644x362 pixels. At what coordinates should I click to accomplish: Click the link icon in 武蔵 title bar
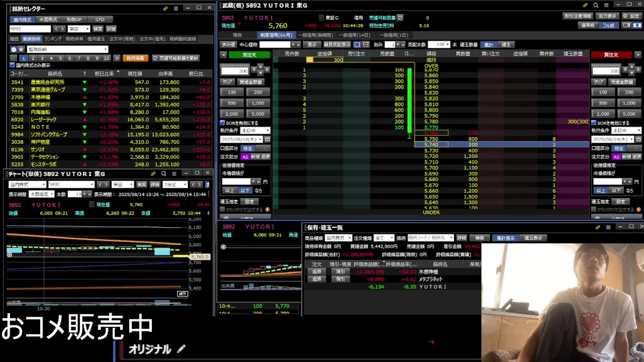[x=585, y=5]
